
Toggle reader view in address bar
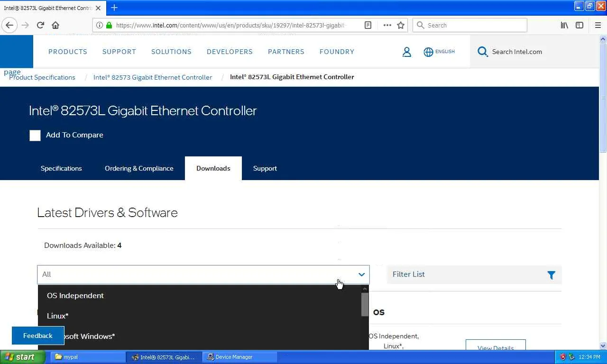click(368, 25)
